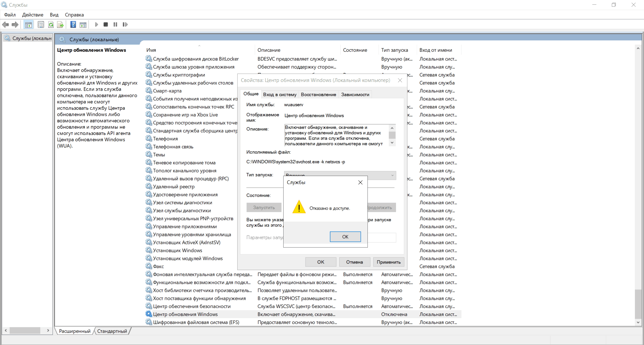Click OK in the Отказано в доступе message
Screen dimensions: 644x345
click(x=345, y=236)
